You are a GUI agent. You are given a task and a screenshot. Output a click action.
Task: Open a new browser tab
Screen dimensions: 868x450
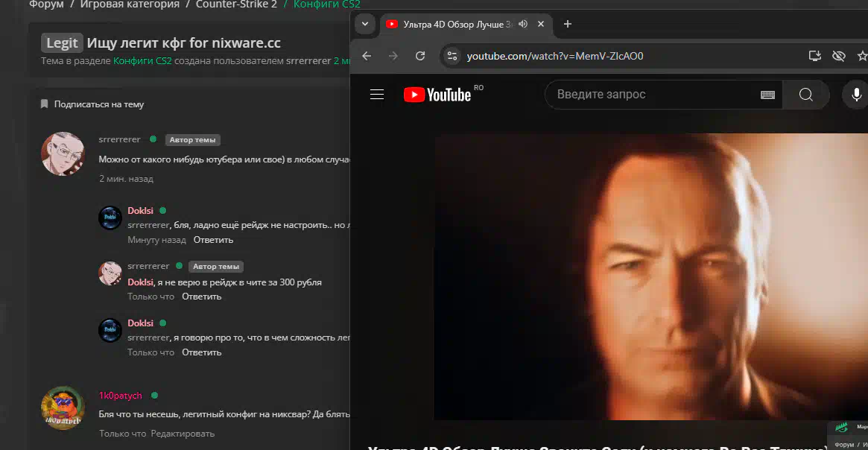point(567,24)
